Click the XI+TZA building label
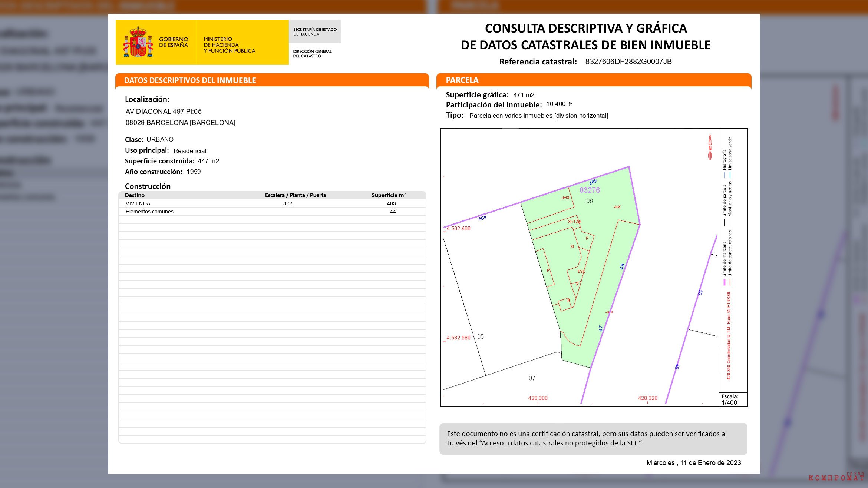The height and width of the screenshot is (488, 868). tap(574, 222)
